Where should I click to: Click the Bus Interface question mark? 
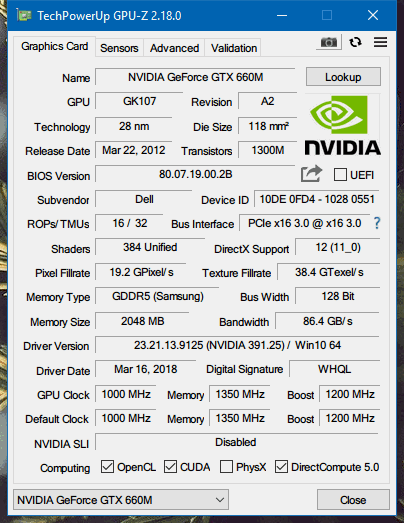[x=377, y=223]
